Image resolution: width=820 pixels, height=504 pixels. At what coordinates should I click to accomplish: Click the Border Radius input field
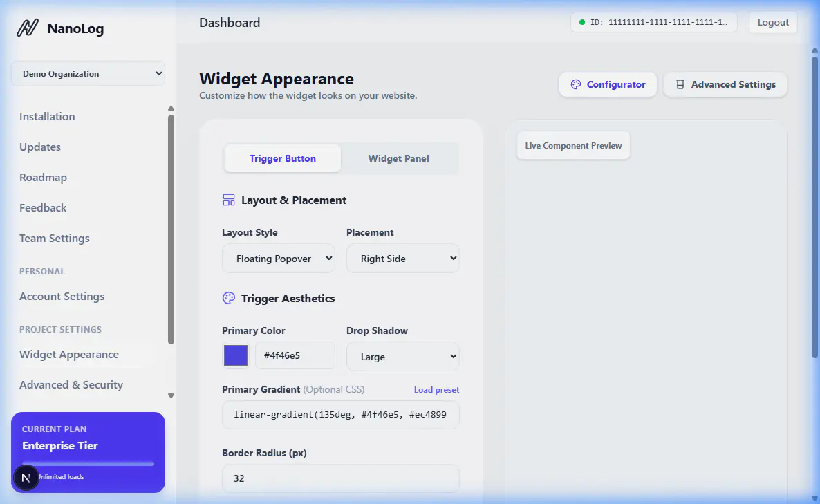click(x=340, y=478)
